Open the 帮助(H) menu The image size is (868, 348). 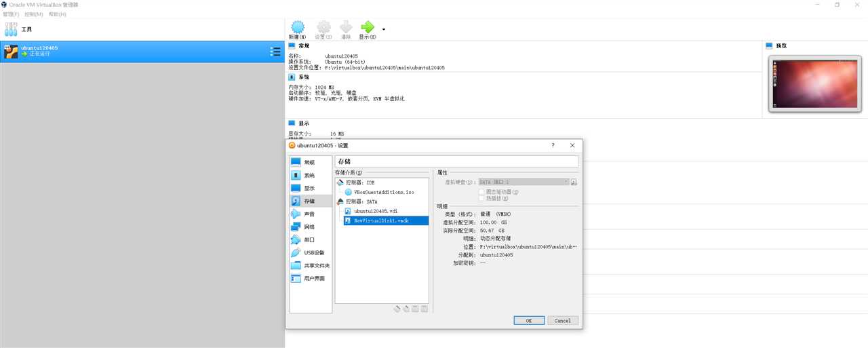pyautogui.click(x=57, y=14)
